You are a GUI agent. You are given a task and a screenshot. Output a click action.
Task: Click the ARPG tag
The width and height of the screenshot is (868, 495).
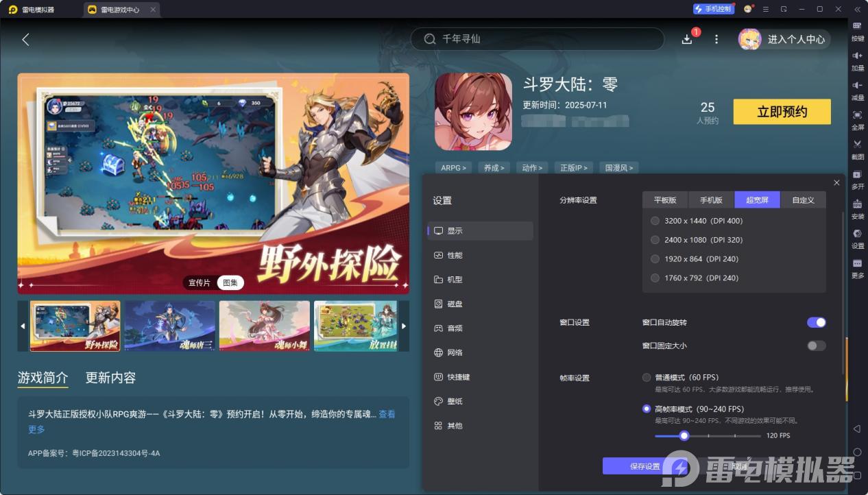[453, 167]
